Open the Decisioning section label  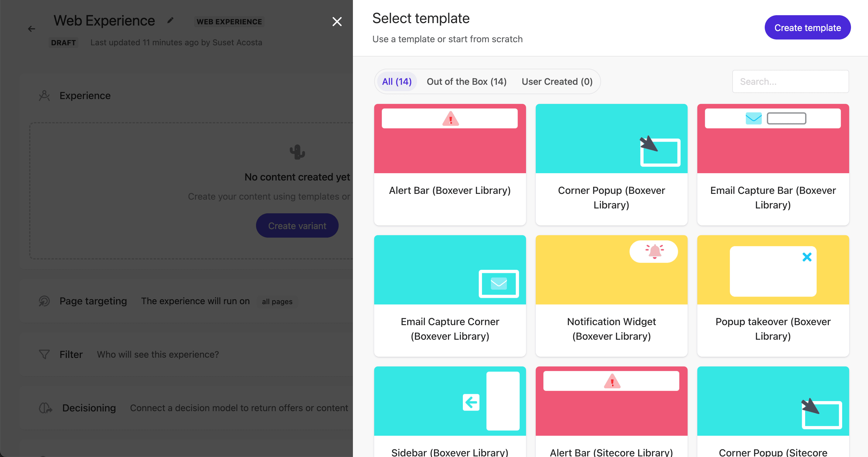pos(89,408)
